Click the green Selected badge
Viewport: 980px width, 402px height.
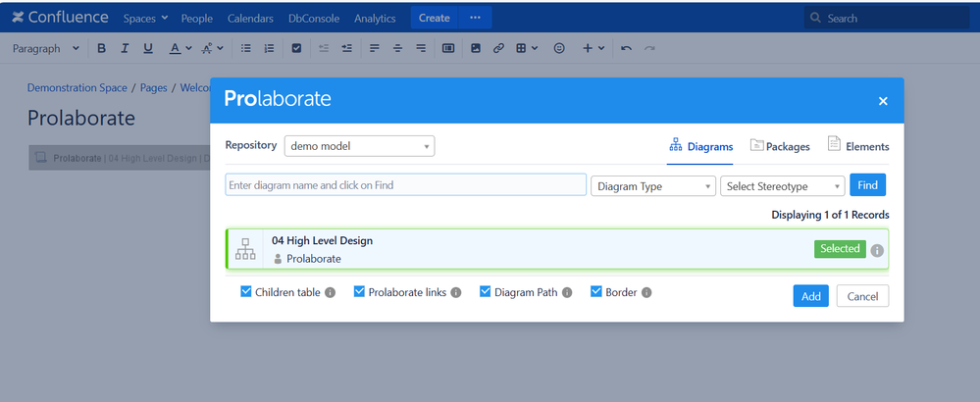pos(840,248)
